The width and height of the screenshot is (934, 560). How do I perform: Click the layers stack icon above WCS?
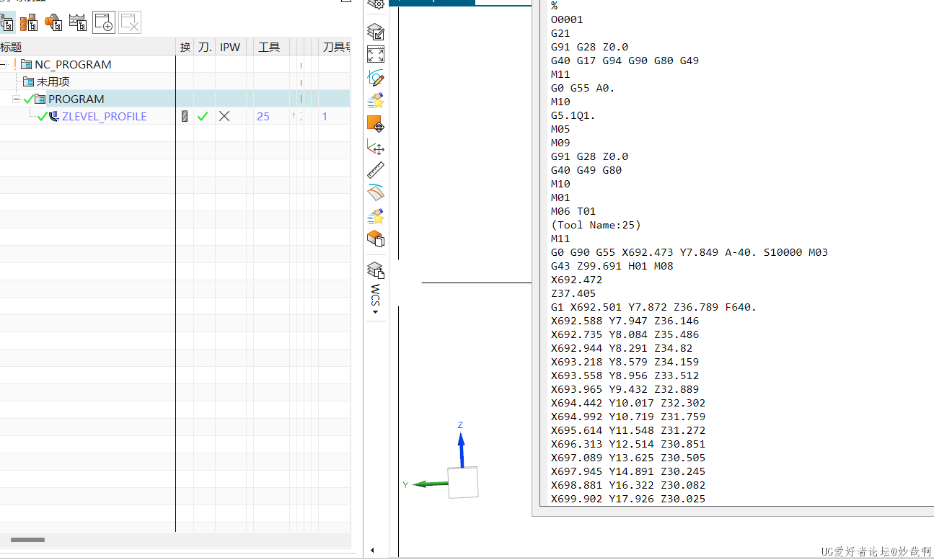(376, 270)
